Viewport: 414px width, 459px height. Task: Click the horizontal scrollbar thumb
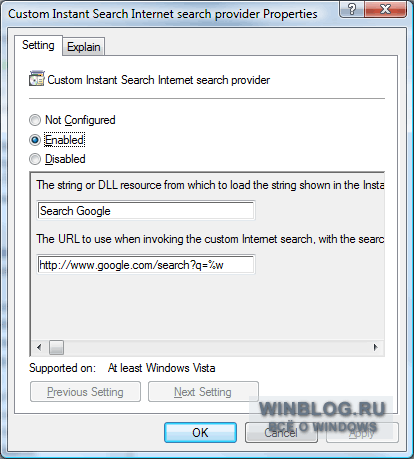(56, 347)
